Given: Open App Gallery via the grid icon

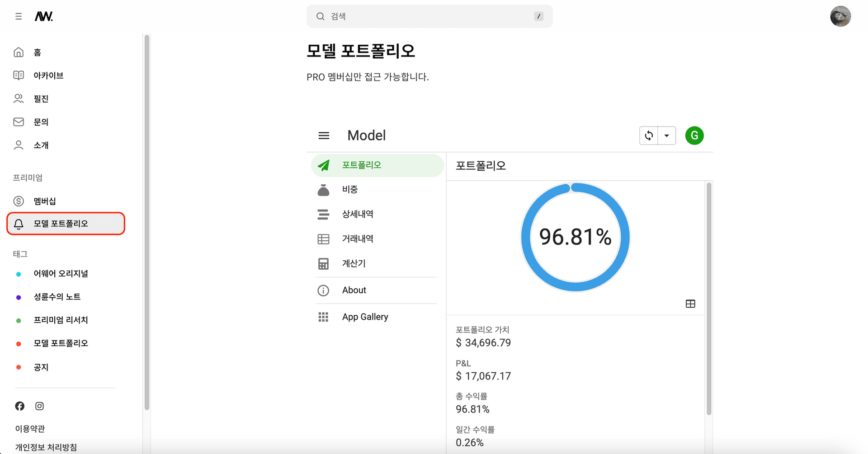Looking at the screenshot, I should (x=323, y=317).
